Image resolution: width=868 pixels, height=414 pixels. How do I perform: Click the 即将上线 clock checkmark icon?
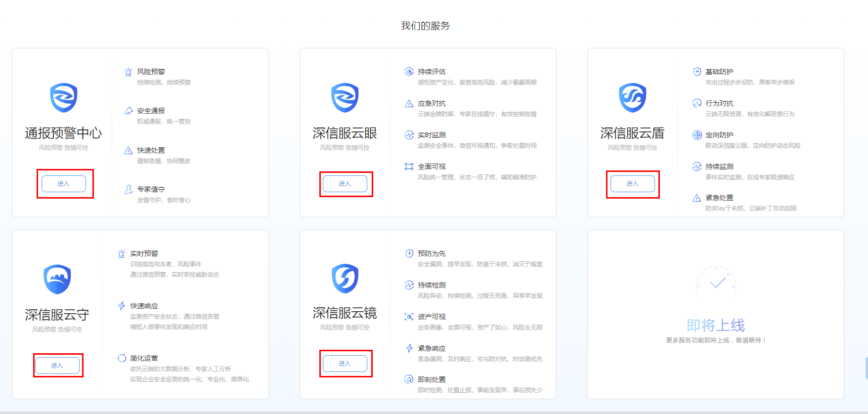point(716,283)
